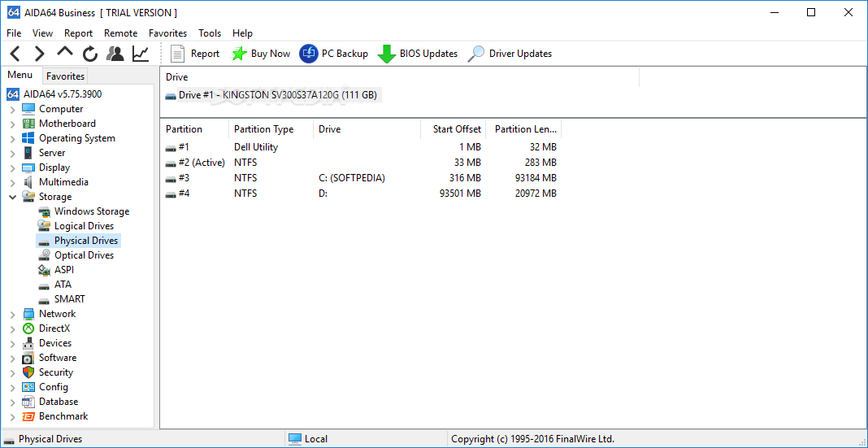
Task: Click the green Buy Now star icon
Action: coord(239,54)
